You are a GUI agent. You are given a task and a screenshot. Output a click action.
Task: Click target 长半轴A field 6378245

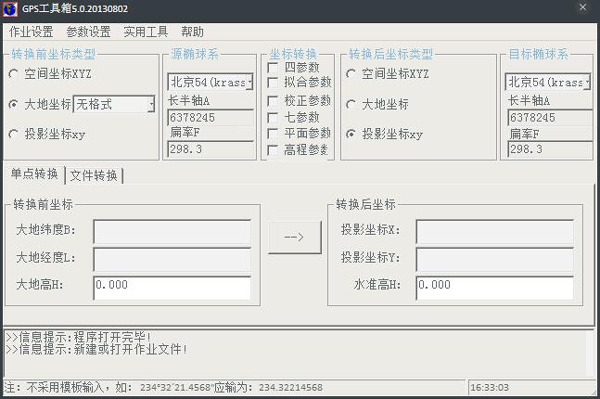[x=550, y=117]
